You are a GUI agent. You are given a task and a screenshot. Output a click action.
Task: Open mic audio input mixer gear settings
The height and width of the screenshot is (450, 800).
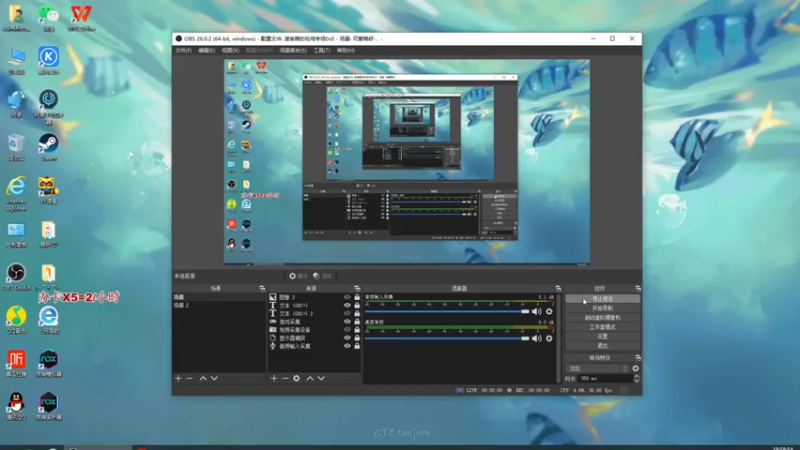click(x=549, y=312)
